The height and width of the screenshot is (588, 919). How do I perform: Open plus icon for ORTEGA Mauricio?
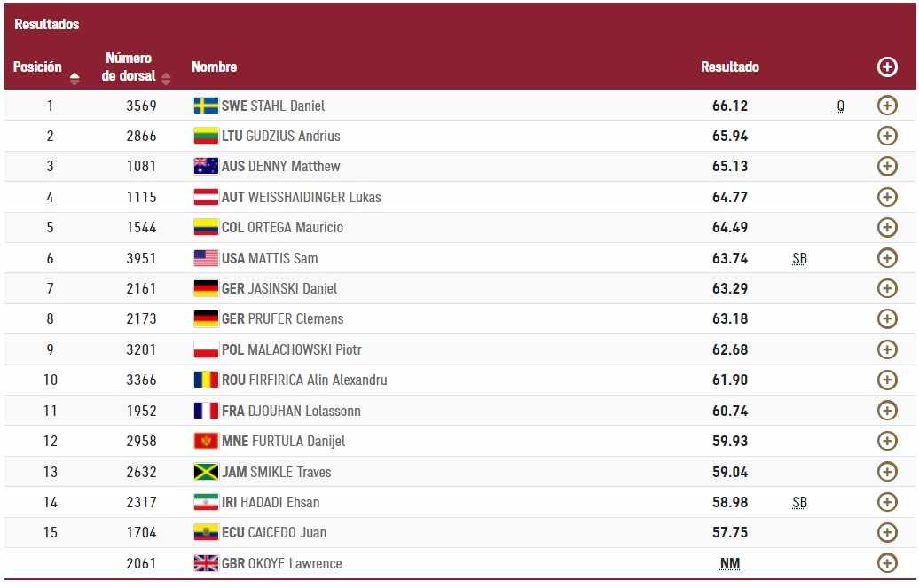(887, 227)
